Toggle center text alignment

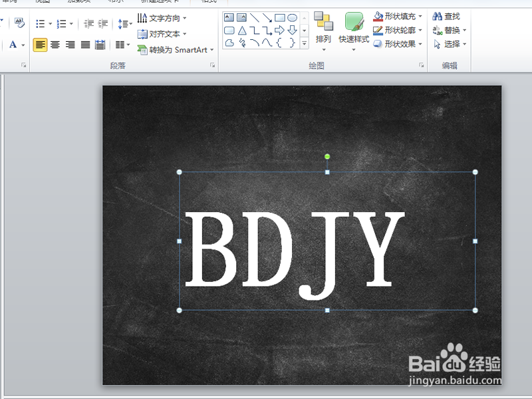(x=55, y=45)
